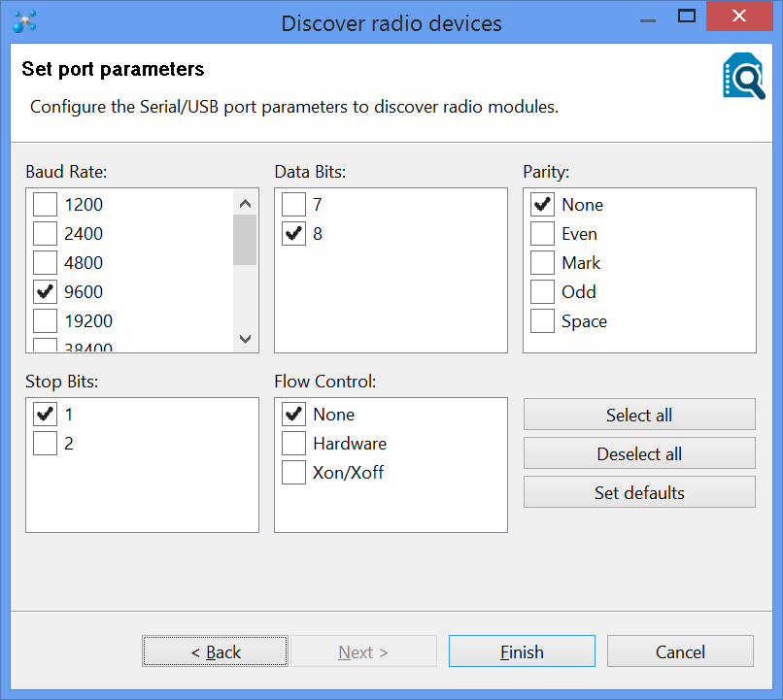Uncheck the 9600 baud rate
783x700 pixels.
click(45, 292)
